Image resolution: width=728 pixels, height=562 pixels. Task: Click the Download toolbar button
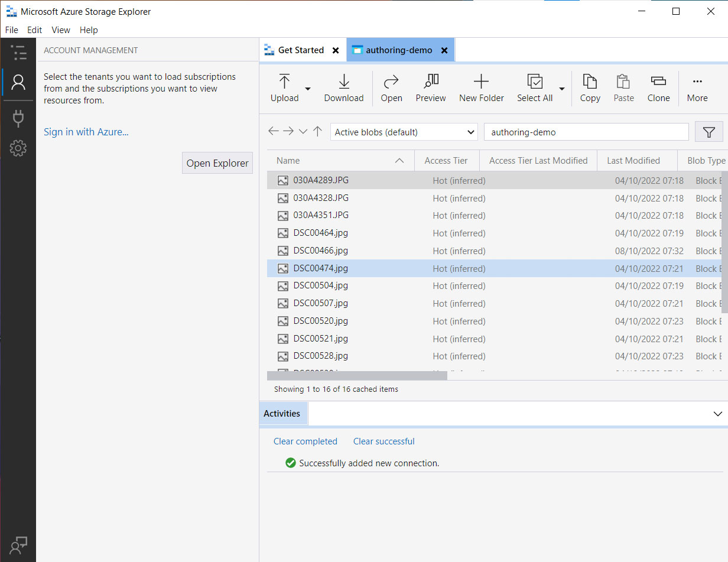point(344,89)
